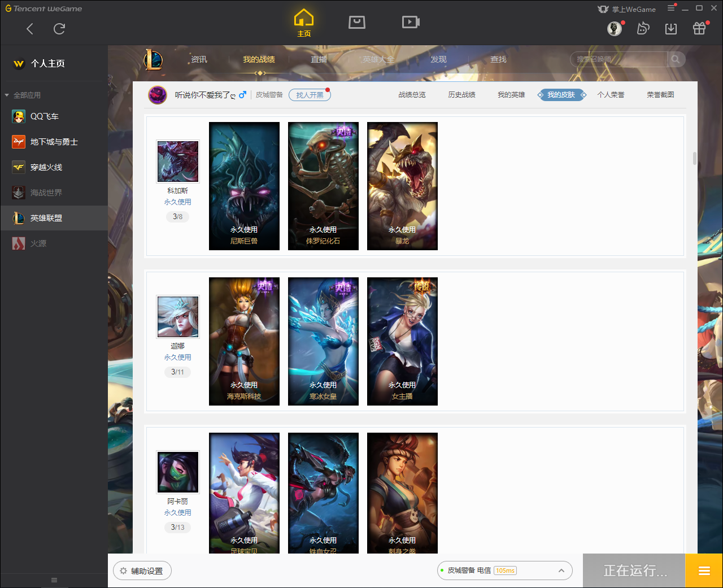723x588 pixels.
Task: Open the 女主播 skin card
Action: 402,341
